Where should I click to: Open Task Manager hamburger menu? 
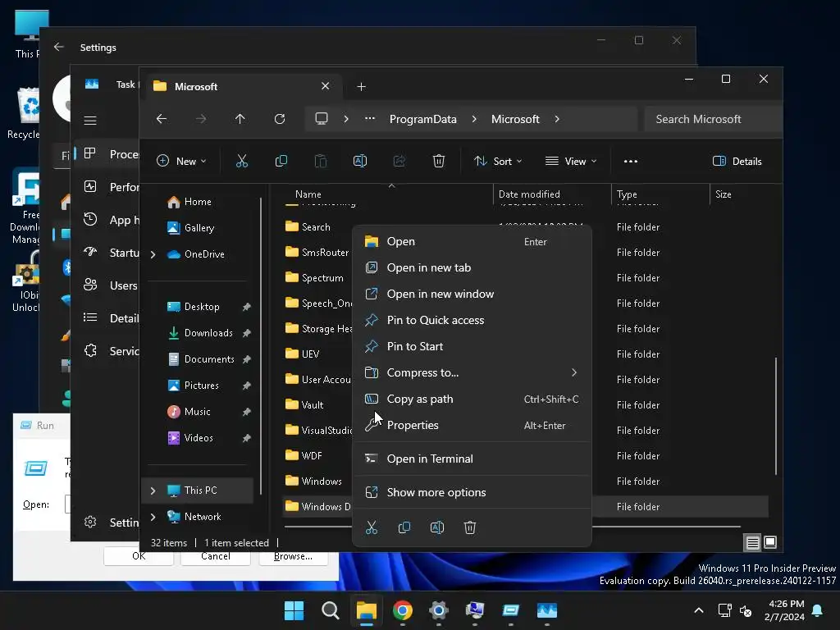pyautogui.click(x=90, y=121)
